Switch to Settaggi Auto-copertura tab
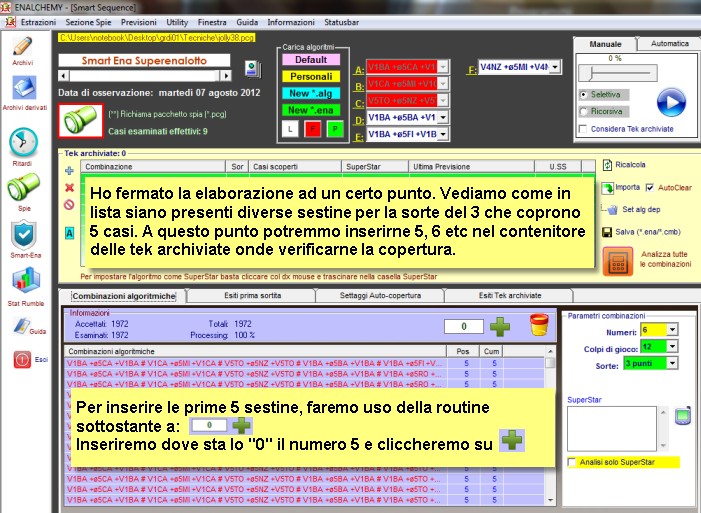701x513 pixels. [380, 296]
